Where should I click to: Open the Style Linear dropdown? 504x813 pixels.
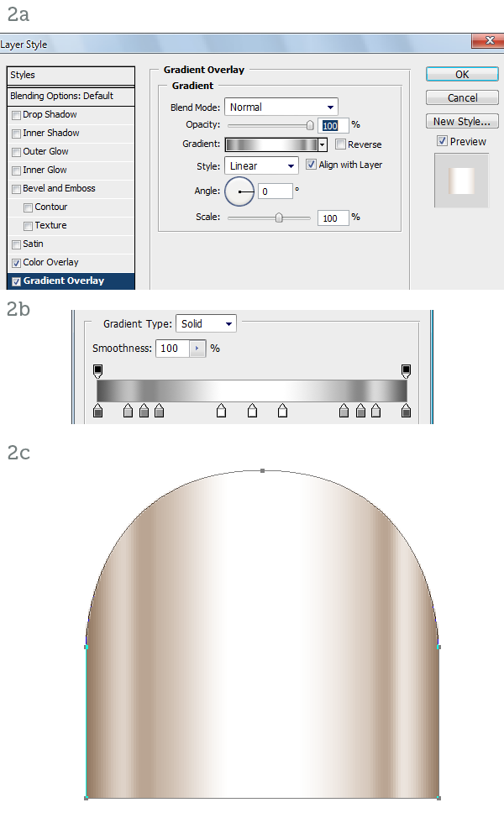(x=261, y=166)
